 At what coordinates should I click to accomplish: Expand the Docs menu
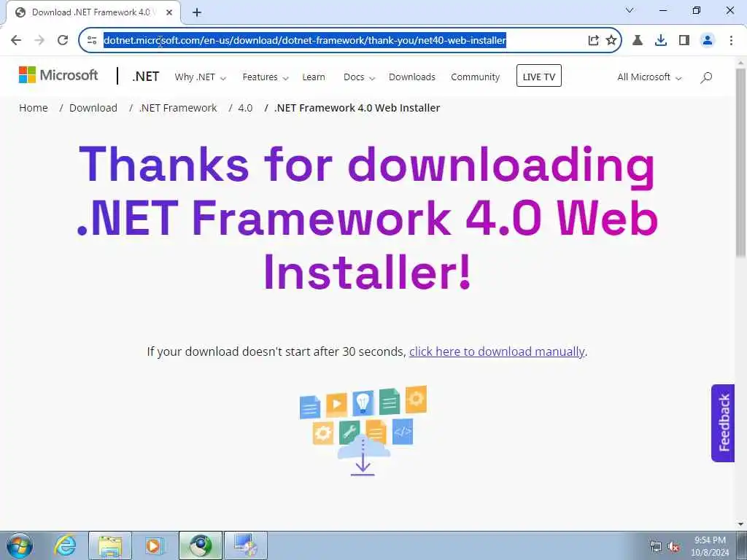359,77
